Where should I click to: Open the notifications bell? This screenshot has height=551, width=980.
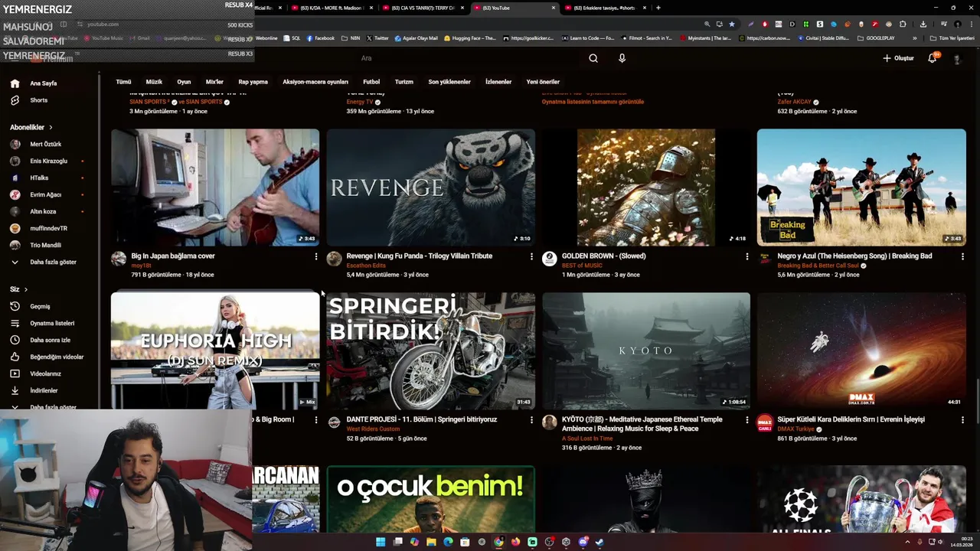933,58
